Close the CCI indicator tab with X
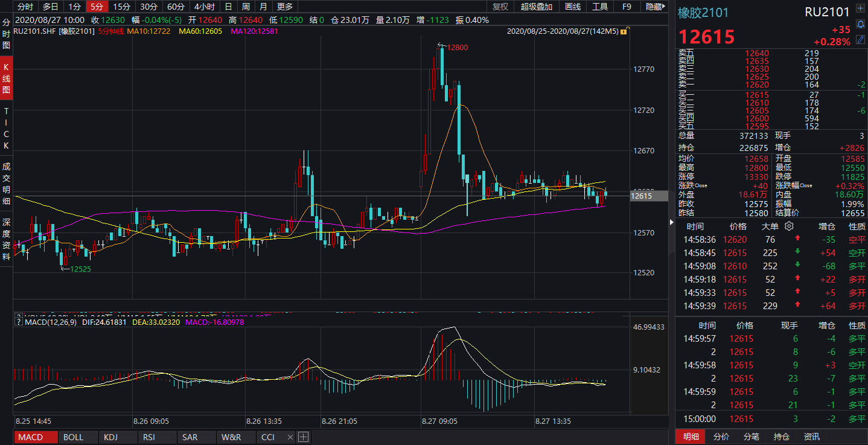 290,437
